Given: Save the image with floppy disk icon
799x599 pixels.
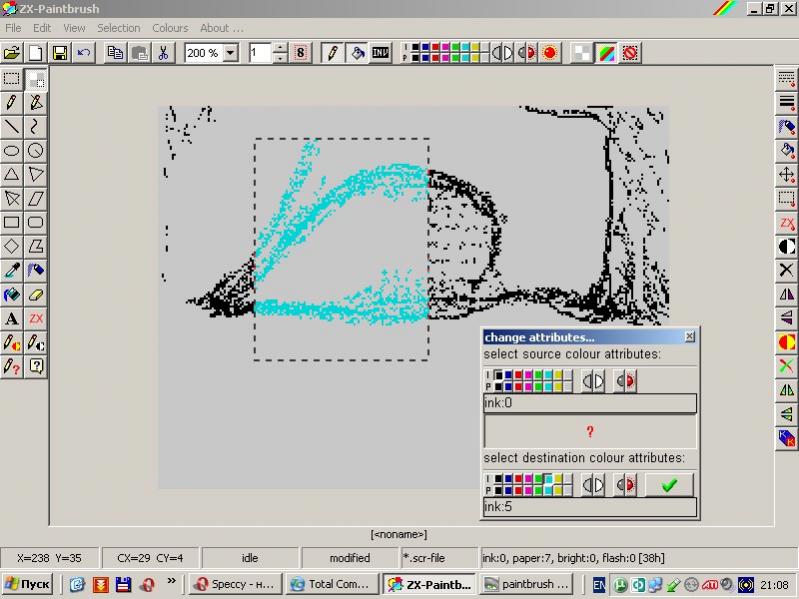Looking at the screenshot, I should pos(60,53).
